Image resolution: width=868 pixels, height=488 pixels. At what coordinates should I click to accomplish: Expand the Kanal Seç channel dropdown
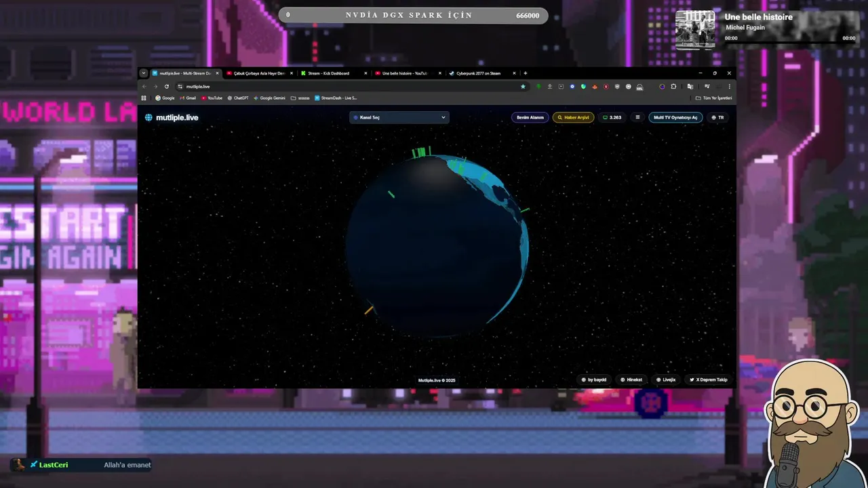pos(399,117)
